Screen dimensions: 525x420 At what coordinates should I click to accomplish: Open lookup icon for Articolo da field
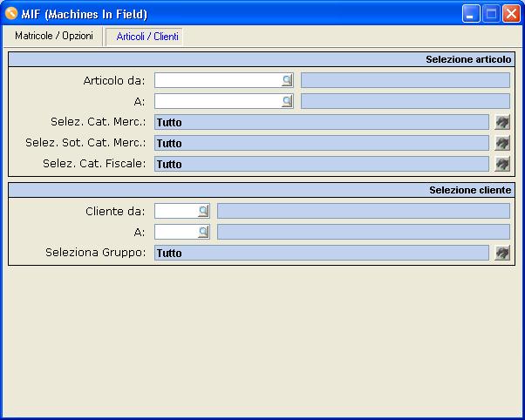point(287,80)
